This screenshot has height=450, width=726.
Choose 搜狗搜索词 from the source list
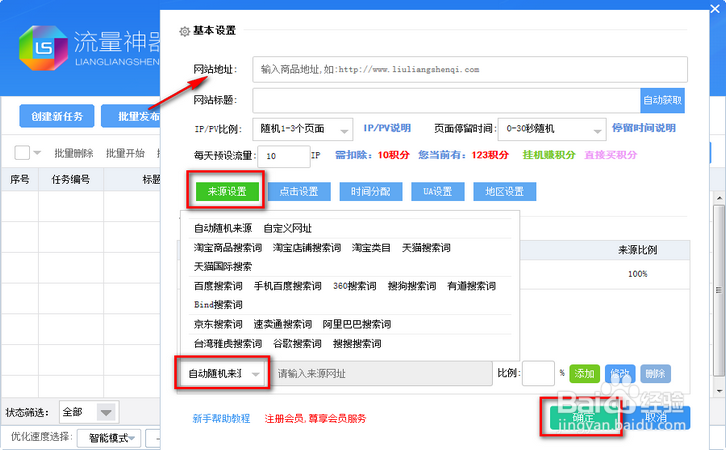coord(412,286)
